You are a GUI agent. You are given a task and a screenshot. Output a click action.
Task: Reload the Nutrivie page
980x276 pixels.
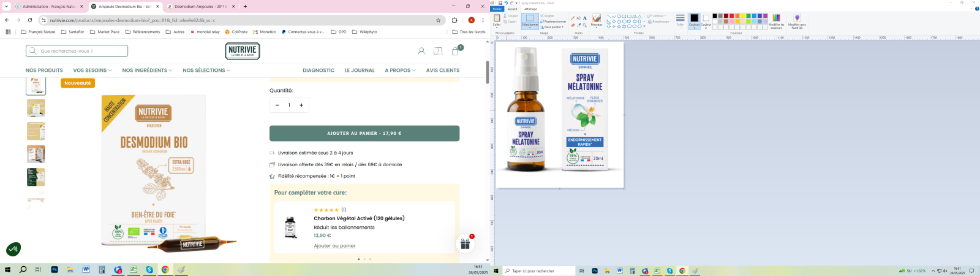(x=29, y=20)
